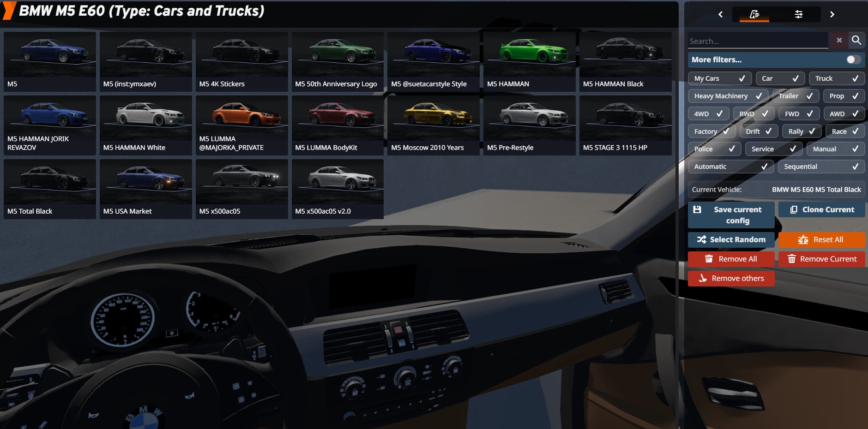This screenshot has height=429, width=868.
Task: Select the M5 x500ac05 v2.0 configuration
Action: coord(338,189)
